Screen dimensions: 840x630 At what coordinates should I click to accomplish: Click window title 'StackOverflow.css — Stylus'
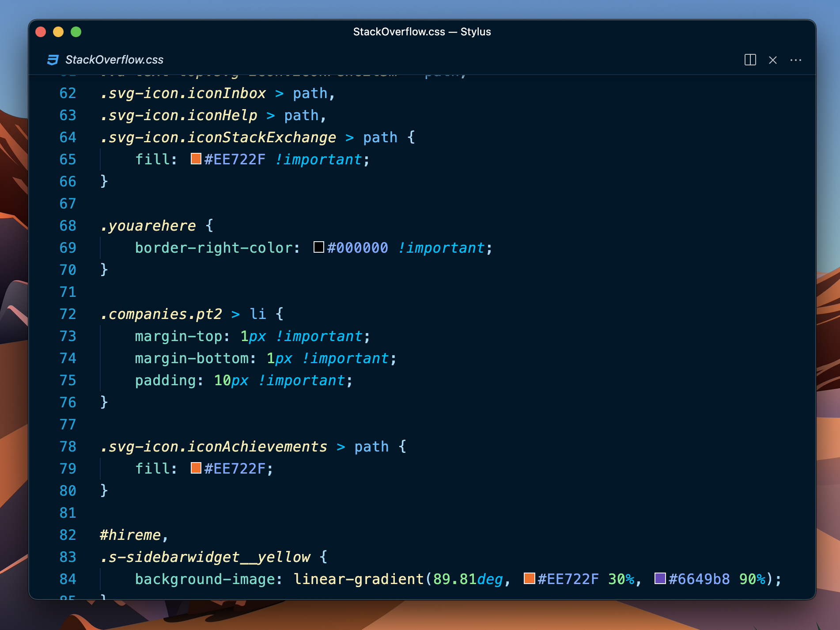422,32
